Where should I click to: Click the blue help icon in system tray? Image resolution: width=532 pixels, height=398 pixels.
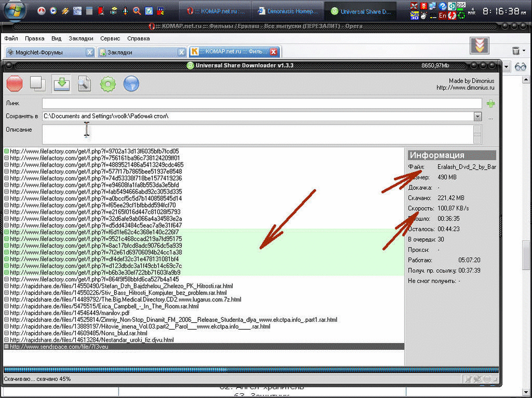click(x=443, y=6)
